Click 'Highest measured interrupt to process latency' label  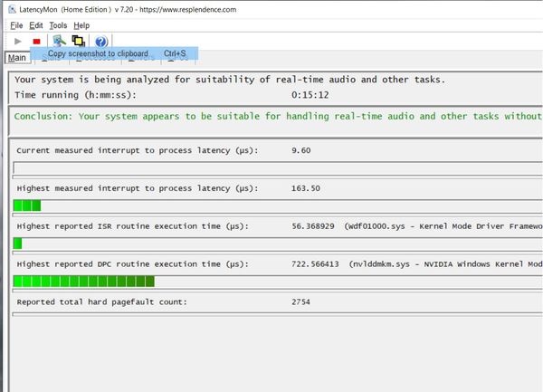(x=138, y=188)
